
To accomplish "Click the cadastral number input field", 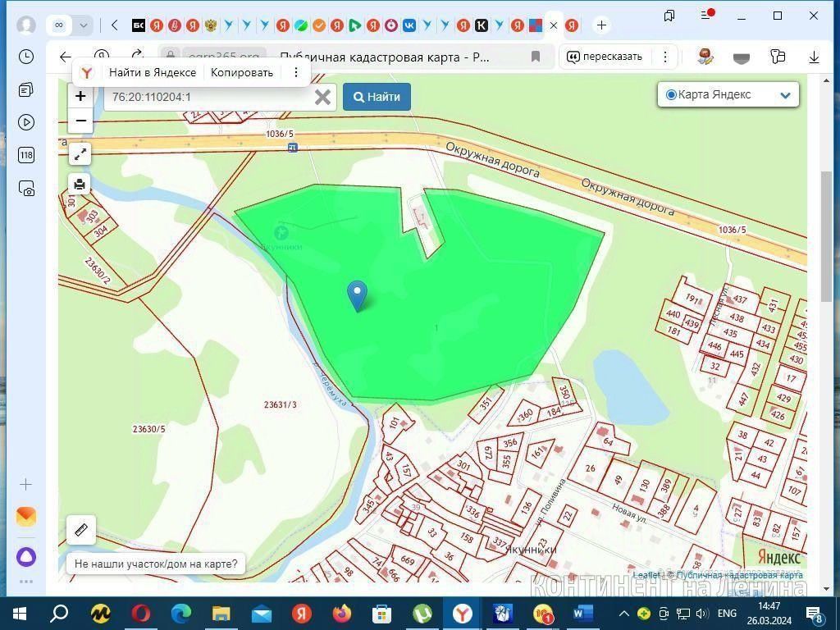I will [209, 97].
